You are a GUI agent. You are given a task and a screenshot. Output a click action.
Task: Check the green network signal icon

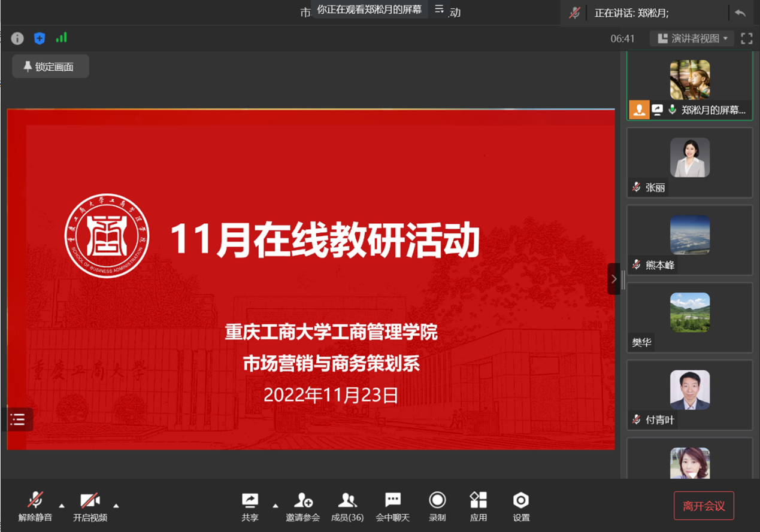(61, 38)
